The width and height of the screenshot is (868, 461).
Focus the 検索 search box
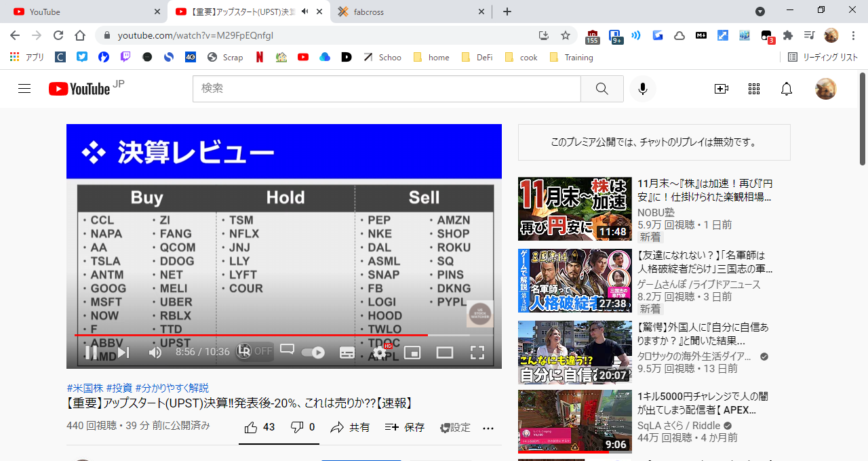click(387, 89)
